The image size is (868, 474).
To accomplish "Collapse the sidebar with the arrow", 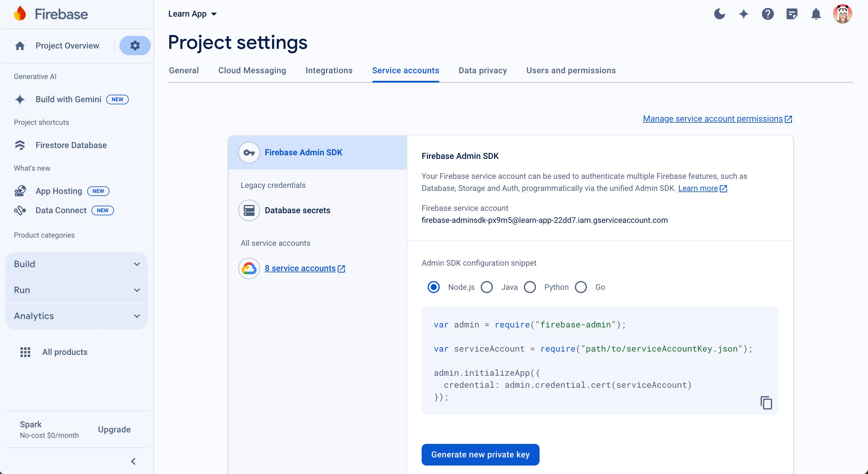I will pyautogui.click(x=133, y=461).
